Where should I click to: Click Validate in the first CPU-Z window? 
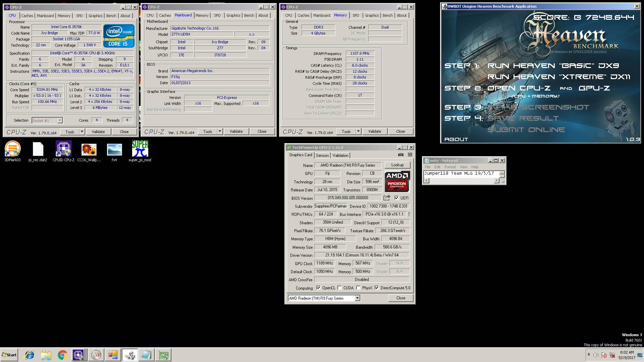pyautogui.click(x=98, y=132)
